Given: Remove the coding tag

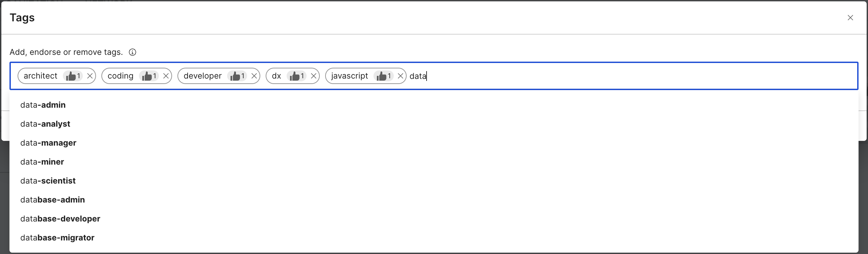Looking at the screenshot, I should tap(166, 76).
